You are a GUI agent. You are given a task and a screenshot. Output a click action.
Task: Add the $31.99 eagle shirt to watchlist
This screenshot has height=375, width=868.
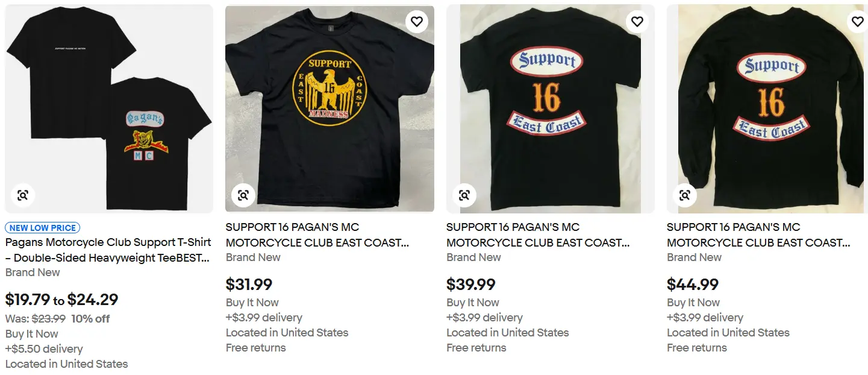416,22
